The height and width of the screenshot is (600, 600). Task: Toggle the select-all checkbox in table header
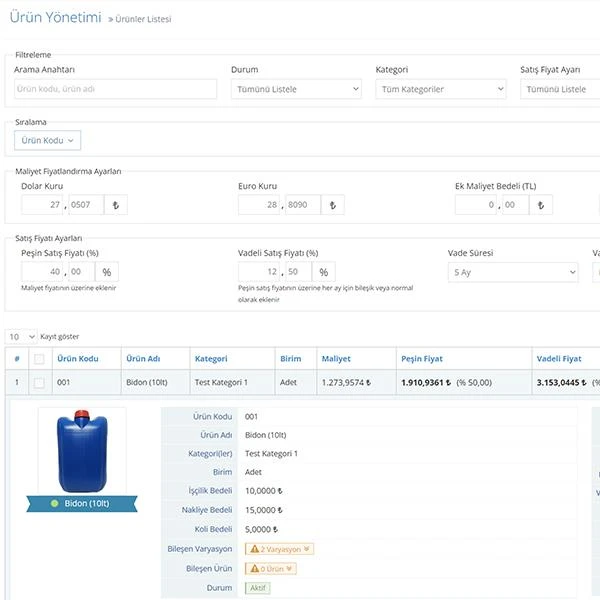coord(39,359)
